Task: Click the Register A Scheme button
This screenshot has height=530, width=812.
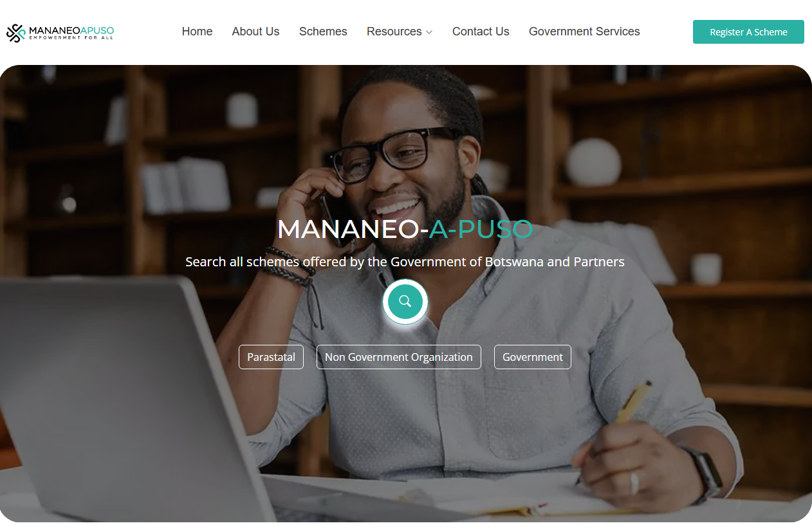Action: (748, 32)
